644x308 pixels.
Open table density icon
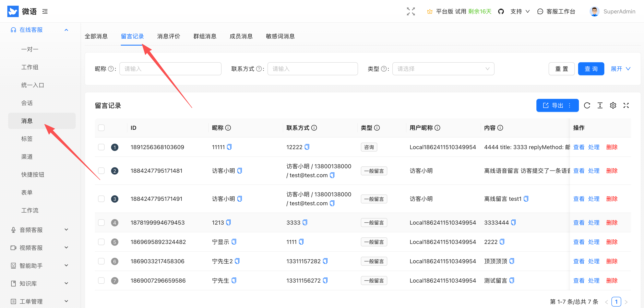pos(600,106)
